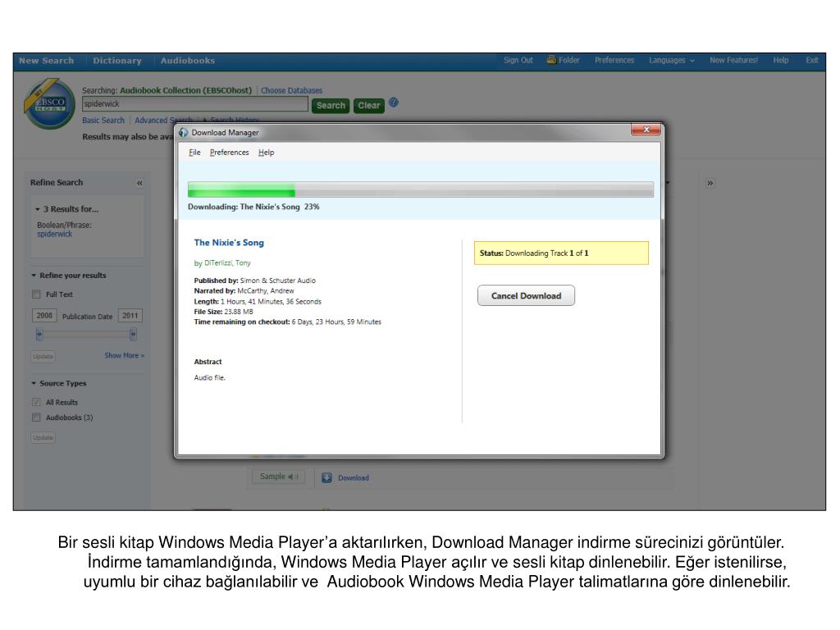Open the Languages dropdown
This screenshot has width=840, height=630.
coord(672,60)
